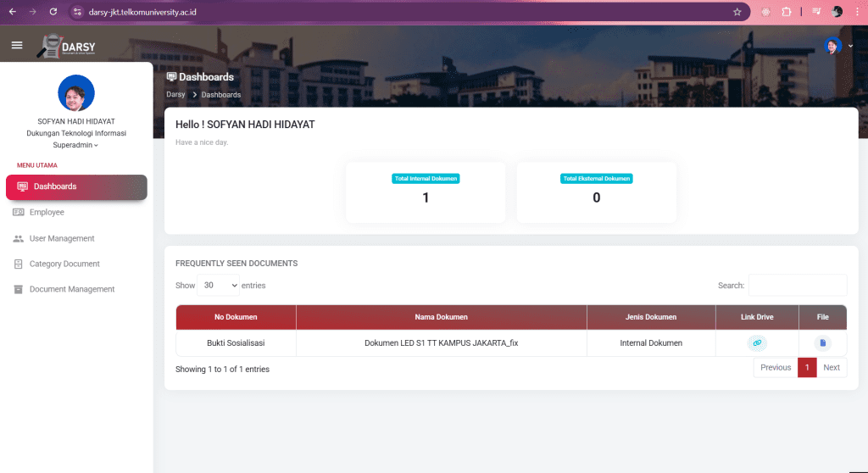
Task: Click the Darsy breadcrumb link
Action: click(175, 95)
